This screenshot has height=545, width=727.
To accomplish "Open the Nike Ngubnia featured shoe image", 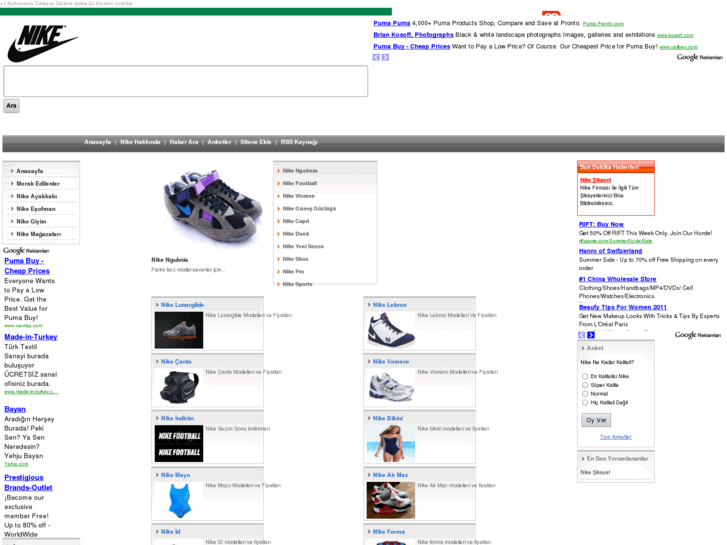I will 212,207.
